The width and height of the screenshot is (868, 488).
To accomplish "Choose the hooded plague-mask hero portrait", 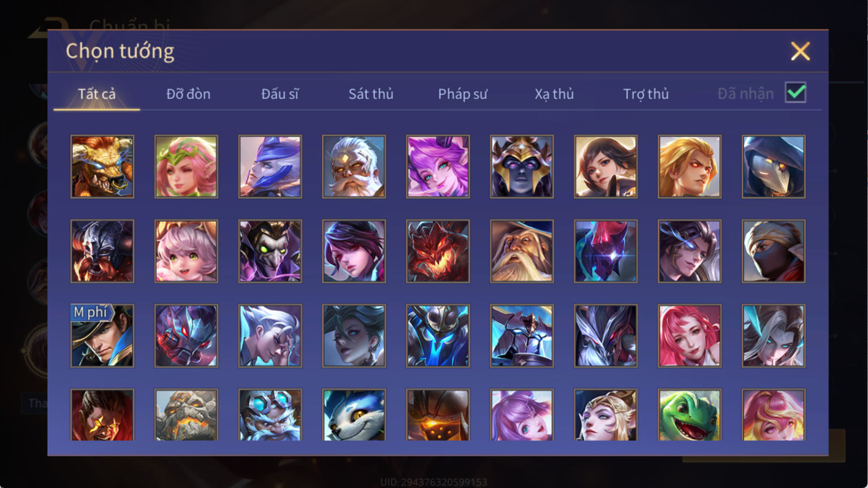I will click(774, 166).
